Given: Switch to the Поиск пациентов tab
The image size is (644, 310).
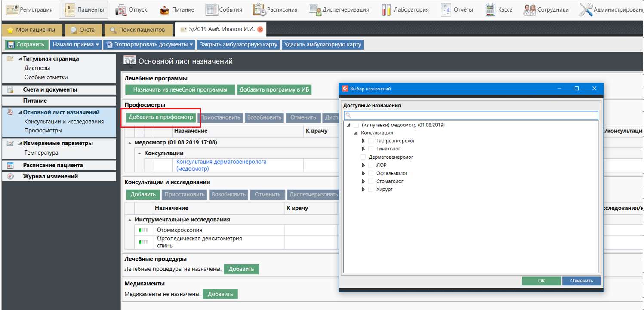Looking at the screenshot, I should pos(137,30).
